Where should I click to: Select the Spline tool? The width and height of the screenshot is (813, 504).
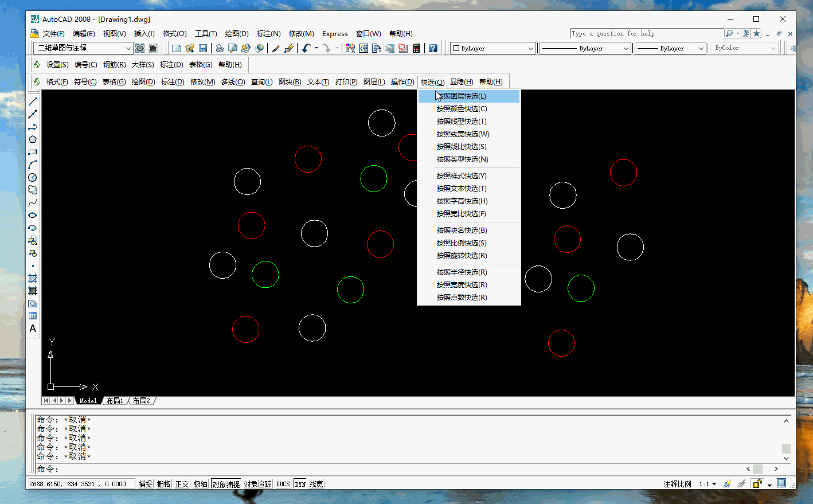pyautogui.click(x=33, y=202)
